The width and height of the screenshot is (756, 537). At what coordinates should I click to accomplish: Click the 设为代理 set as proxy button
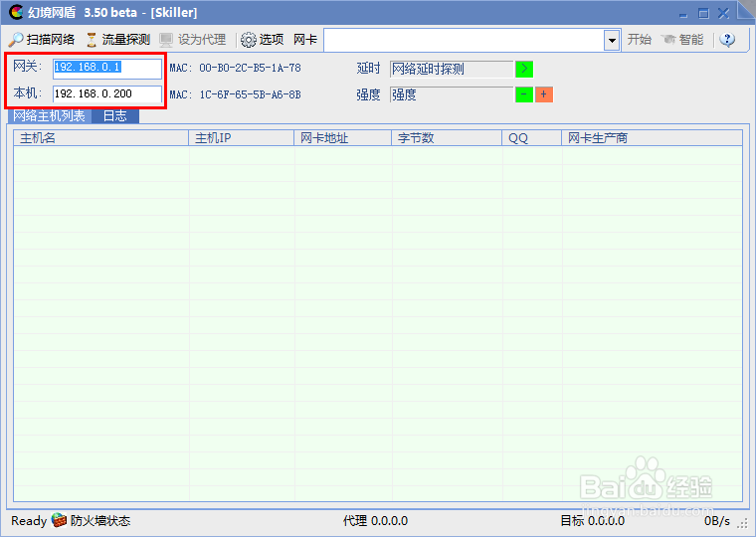[x=193, y=40]
